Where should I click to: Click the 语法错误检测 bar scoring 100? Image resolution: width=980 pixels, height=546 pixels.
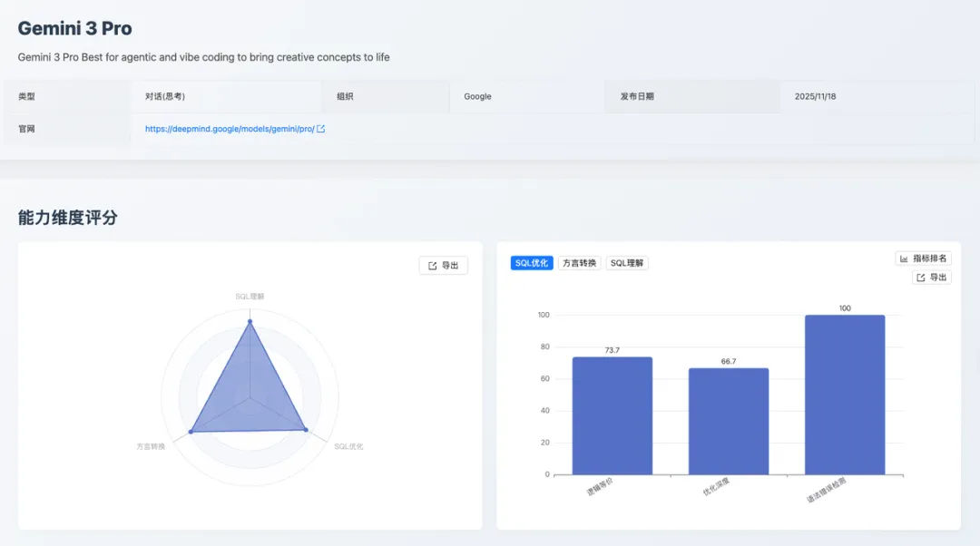(845, 395)
